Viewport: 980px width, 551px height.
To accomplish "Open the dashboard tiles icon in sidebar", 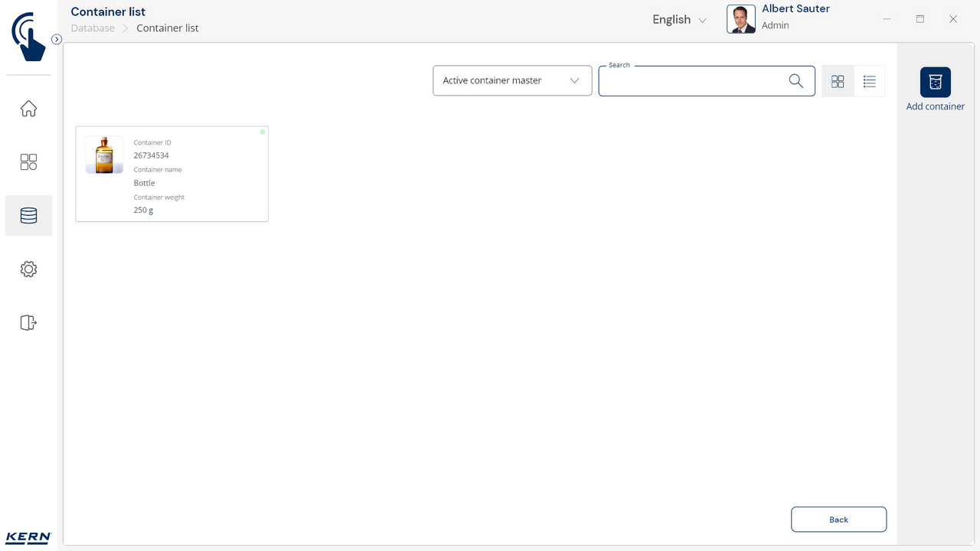I will [28, 162].
